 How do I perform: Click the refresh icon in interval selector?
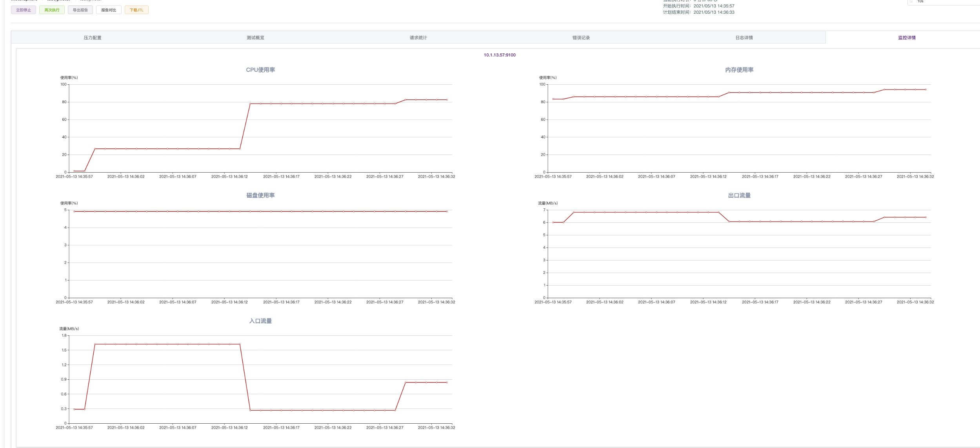(911, 2)
